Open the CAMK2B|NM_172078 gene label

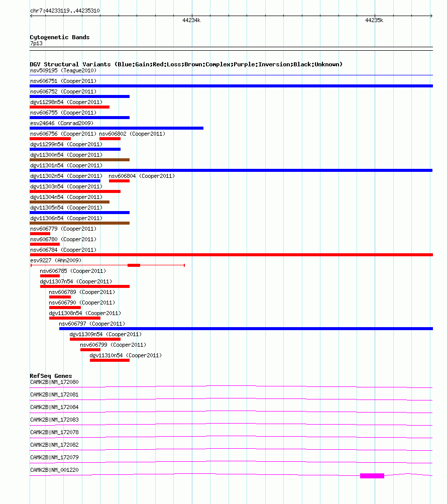point(54,432)
